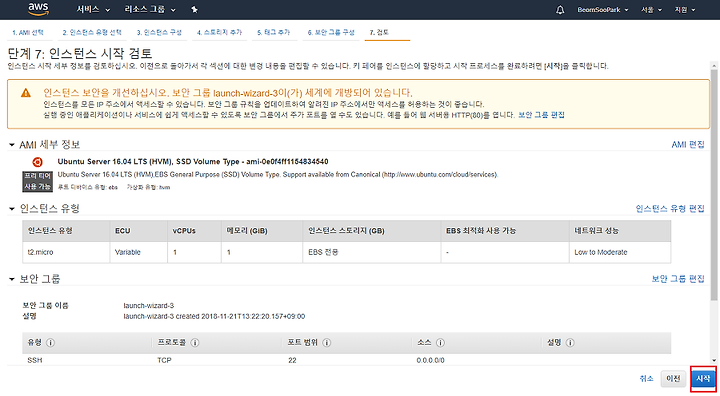Click the 보안 그룹 편집 link in warning
This screenshot has height=396, width=720.
(541, 115)
